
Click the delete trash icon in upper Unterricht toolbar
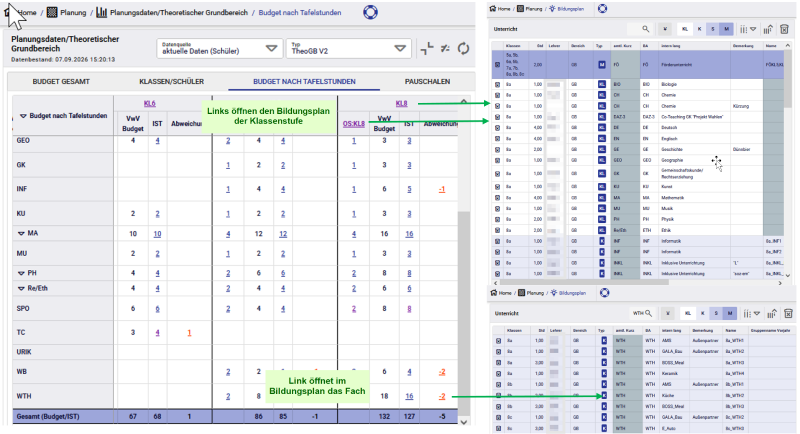point(785,29)
